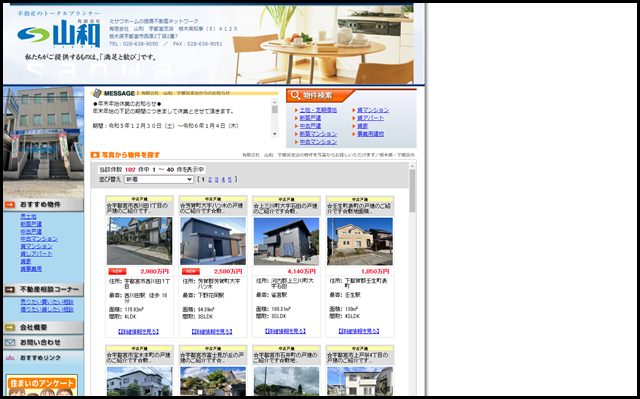Viewport: 640px width, 399px height.
Task: Open house photo for the 4,140万円 listing
Action: [287, 241]
